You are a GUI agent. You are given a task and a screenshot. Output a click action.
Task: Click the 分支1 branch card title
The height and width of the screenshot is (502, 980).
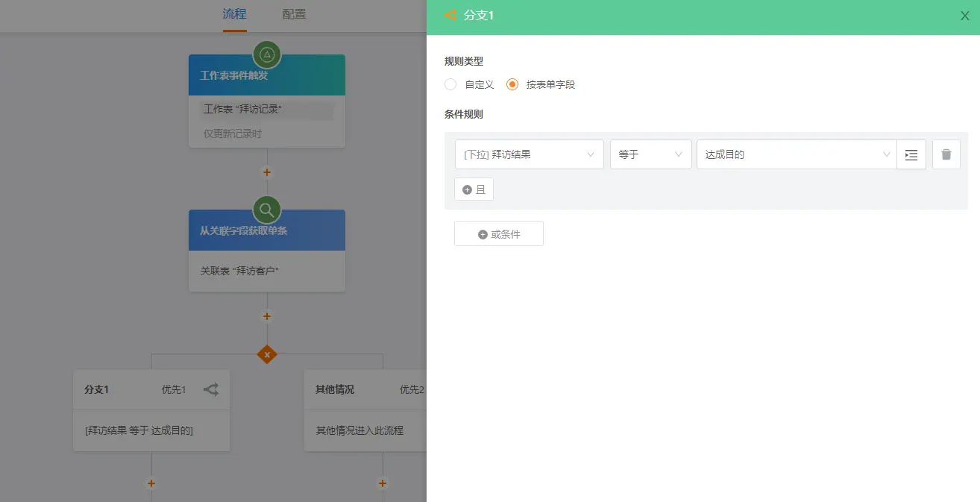(x=97, y=389)
